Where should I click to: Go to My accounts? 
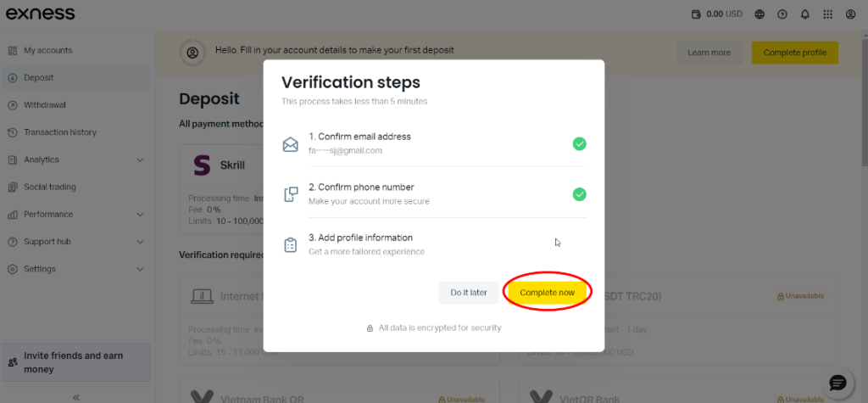tap(47, 50)
